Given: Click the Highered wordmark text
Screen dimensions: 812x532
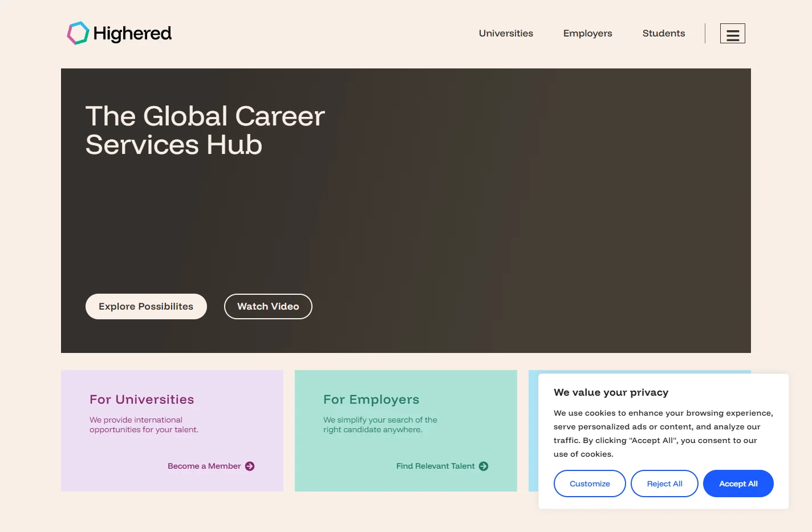Looking at the screenshot, I should 132,34.
